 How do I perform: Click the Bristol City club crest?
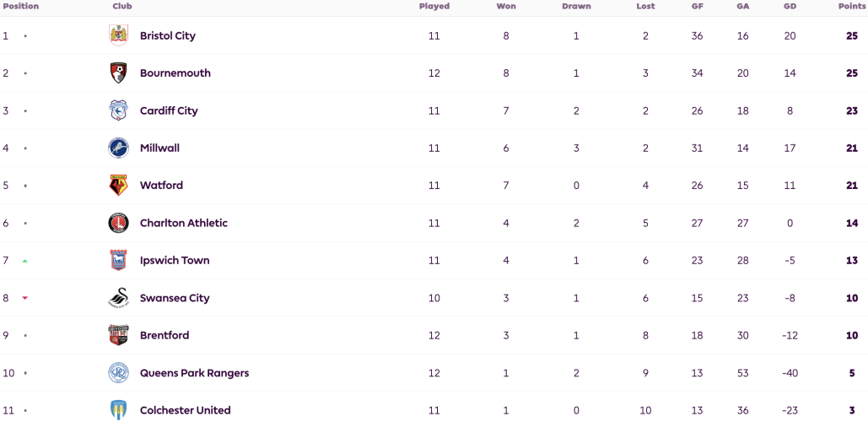(118, 35)
